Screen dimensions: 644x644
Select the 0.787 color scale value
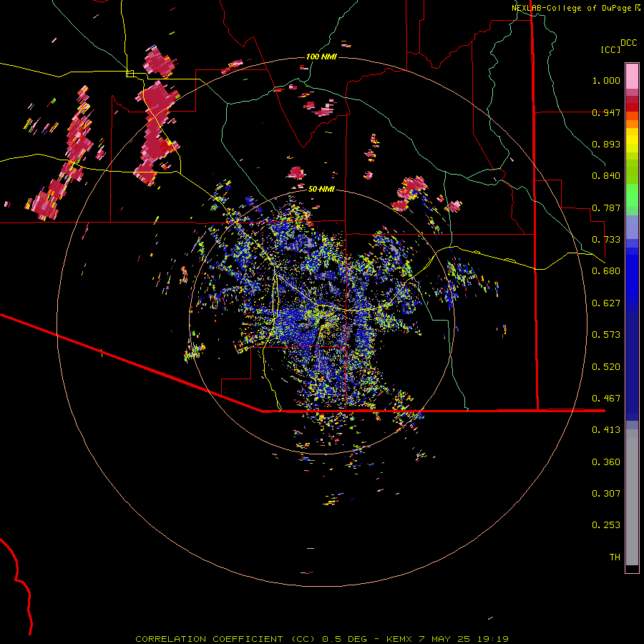click(606, 208)
